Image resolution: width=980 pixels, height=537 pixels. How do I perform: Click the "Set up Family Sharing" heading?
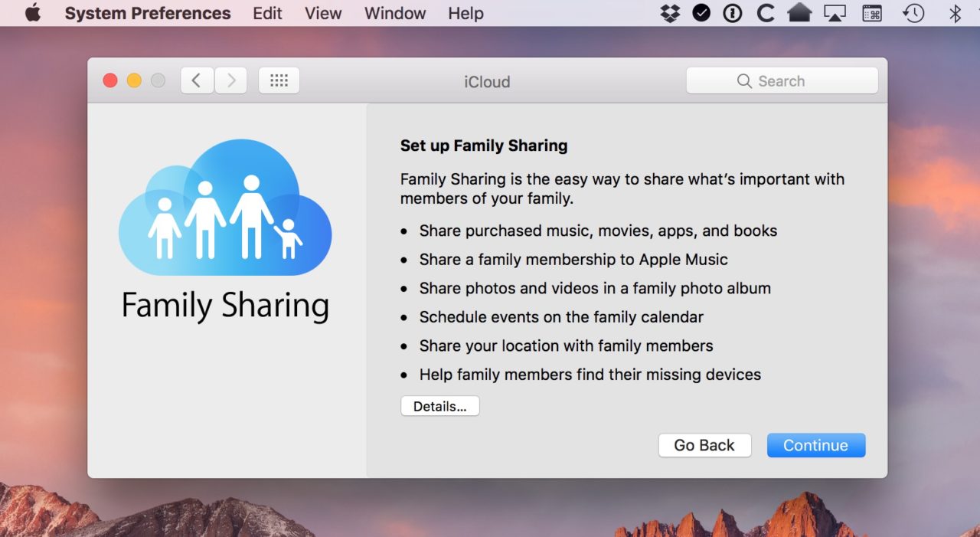(x=484, y=146)
